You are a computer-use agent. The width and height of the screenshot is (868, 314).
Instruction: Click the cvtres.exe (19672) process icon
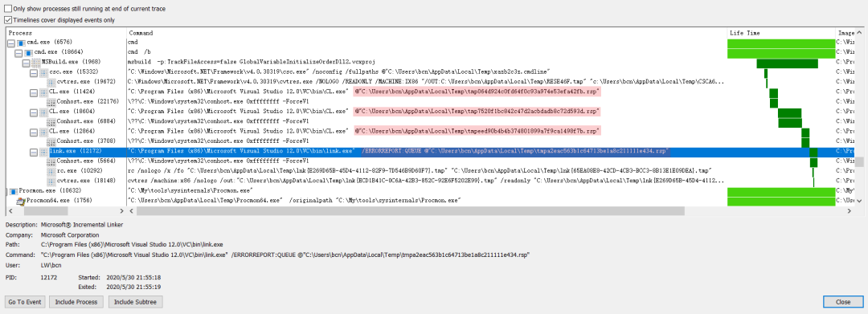tap(51, 83)
